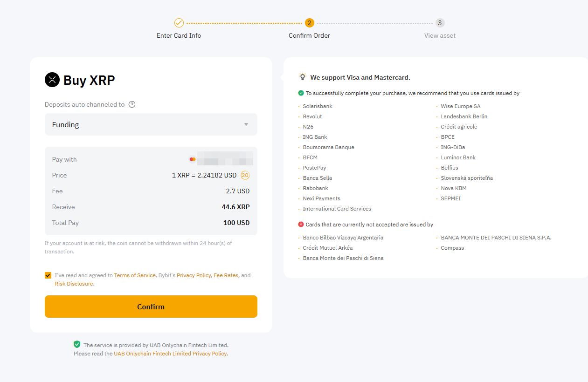Image resolution: width=588 pixels, height=382 pixels.
Task: Click Luminor Bank in the list
Action: click(x=458, y=157)
